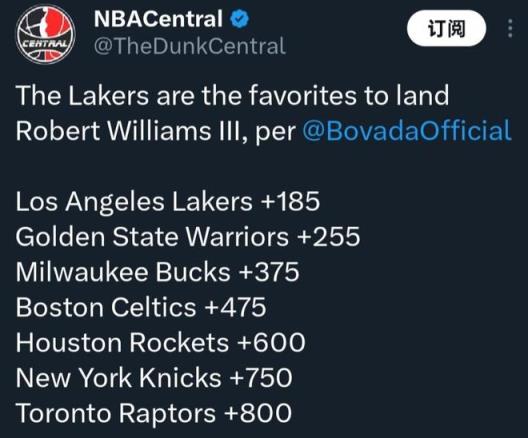Viewport: 528px width, 438px height.
Task: Click the +185 odds number
Action: click(x=290, y=201)
